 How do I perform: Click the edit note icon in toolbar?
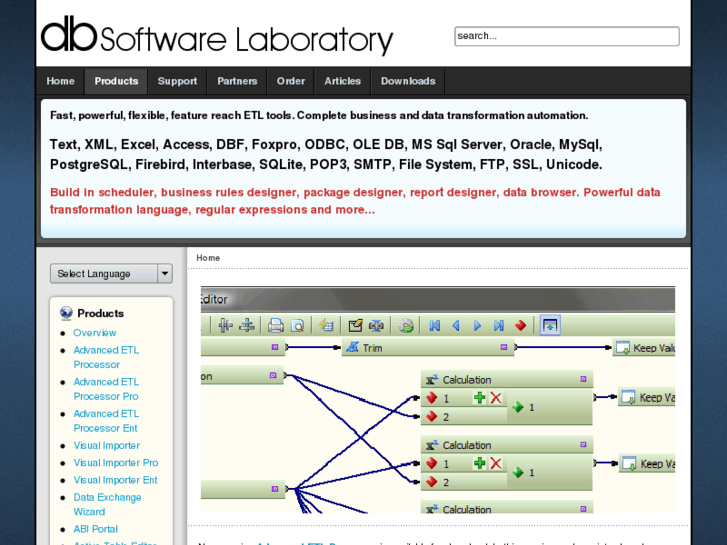click(356, 325)
